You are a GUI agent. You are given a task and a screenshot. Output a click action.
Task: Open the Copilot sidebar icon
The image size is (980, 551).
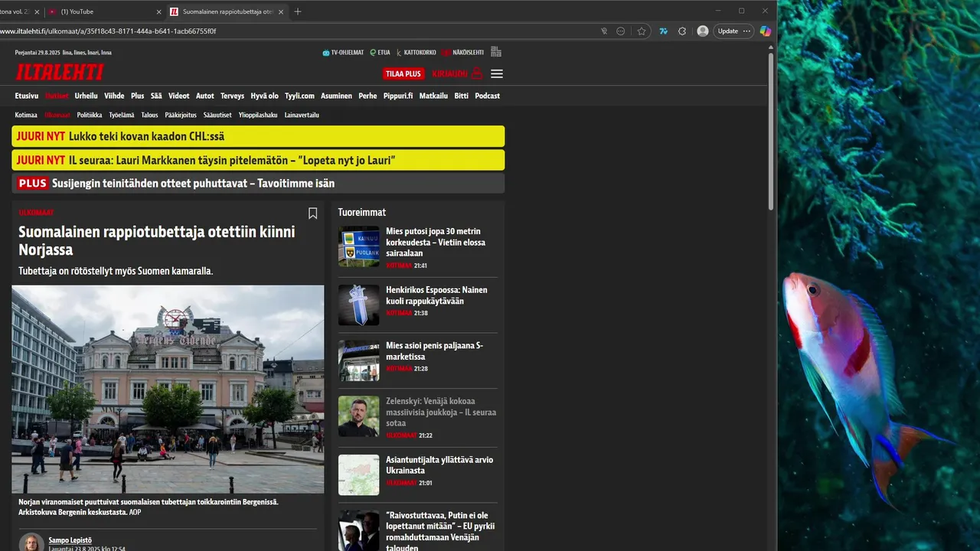coord(765,31)
